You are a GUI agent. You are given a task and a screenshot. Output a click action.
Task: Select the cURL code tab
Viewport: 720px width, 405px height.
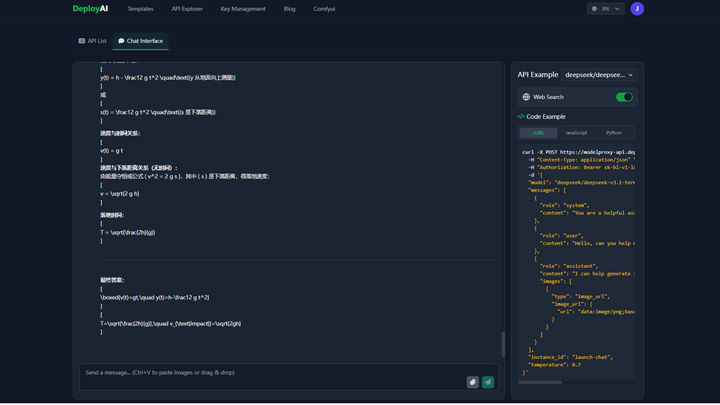[x=538, y=133]
